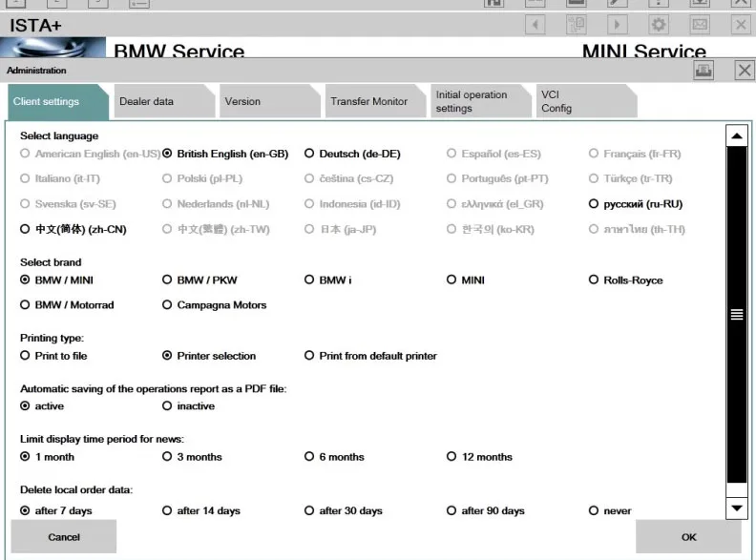Click the forward arrow in the ISTA+ toolbar

617,25
